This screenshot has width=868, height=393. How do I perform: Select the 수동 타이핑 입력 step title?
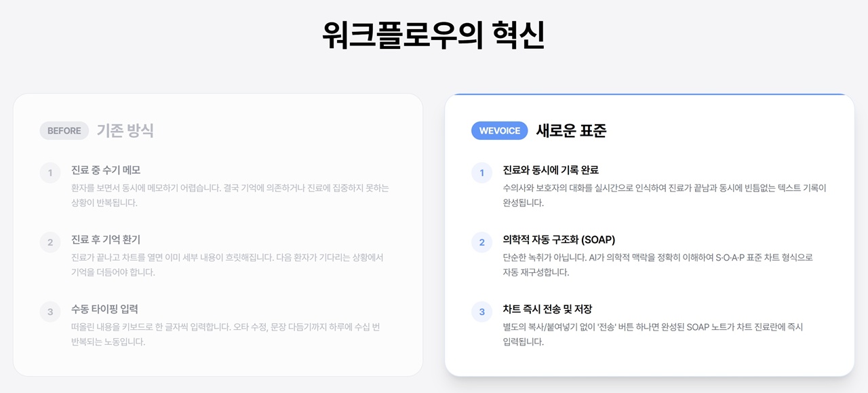tap(104, 309)
